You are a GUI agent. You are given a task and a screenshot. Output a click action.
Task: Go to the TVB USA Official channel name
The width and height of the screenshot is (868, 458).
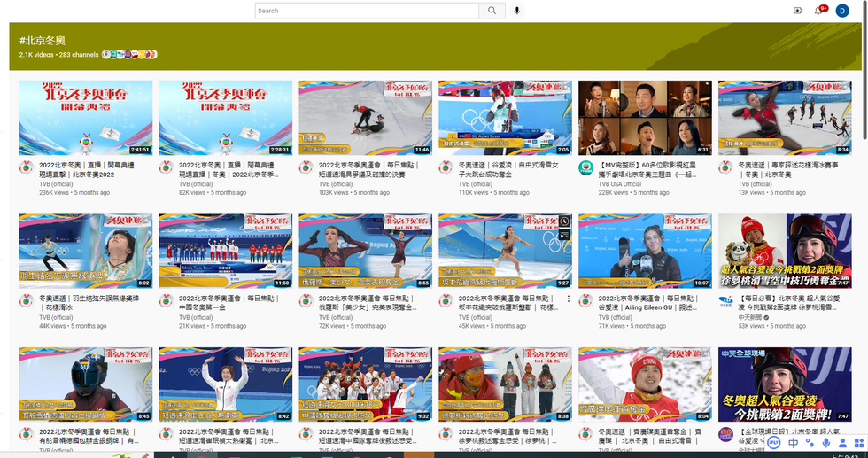tap(620, 184)
